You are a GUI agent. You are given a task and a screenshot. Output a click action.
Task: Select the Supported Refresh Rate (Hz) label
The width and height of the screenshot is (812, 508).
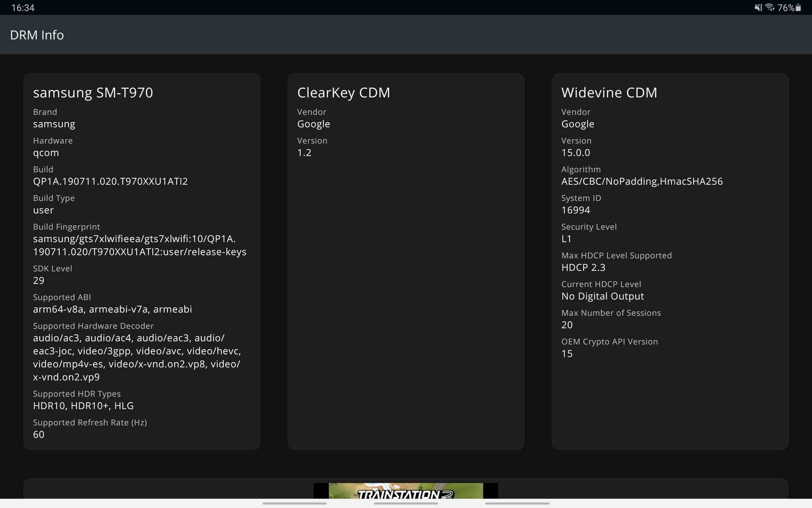tap(90, 423)
